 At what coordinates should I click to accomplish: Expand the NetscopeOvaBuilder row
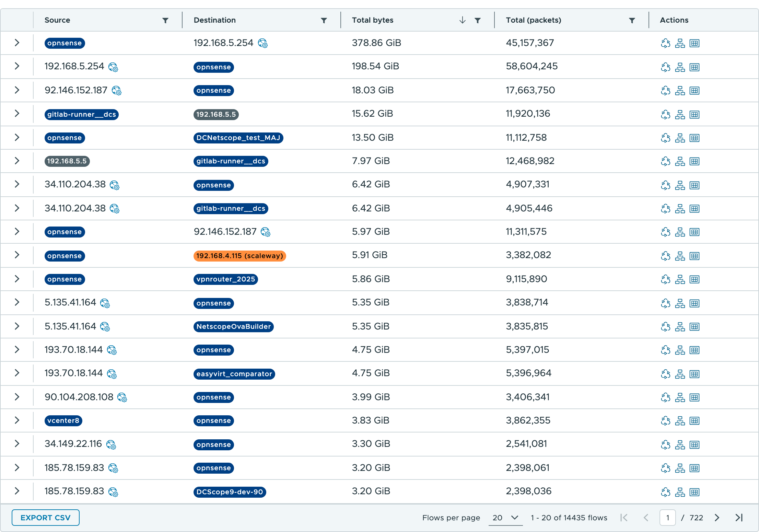click(17, 326)
